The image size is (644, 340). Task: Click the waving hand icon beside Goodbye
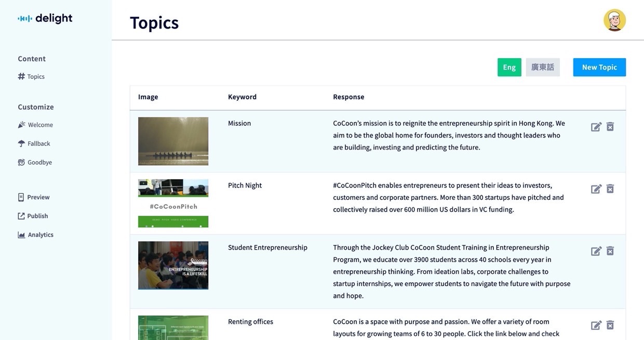pyautogui.click(x=21, y=162)
